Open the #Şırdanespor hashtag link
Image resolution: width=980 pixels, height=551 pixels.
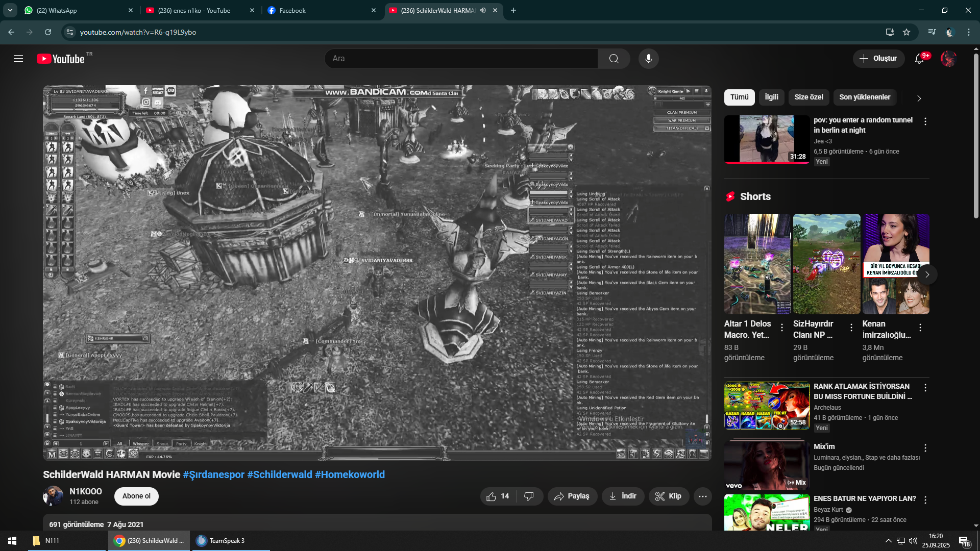tap(214, 474)
